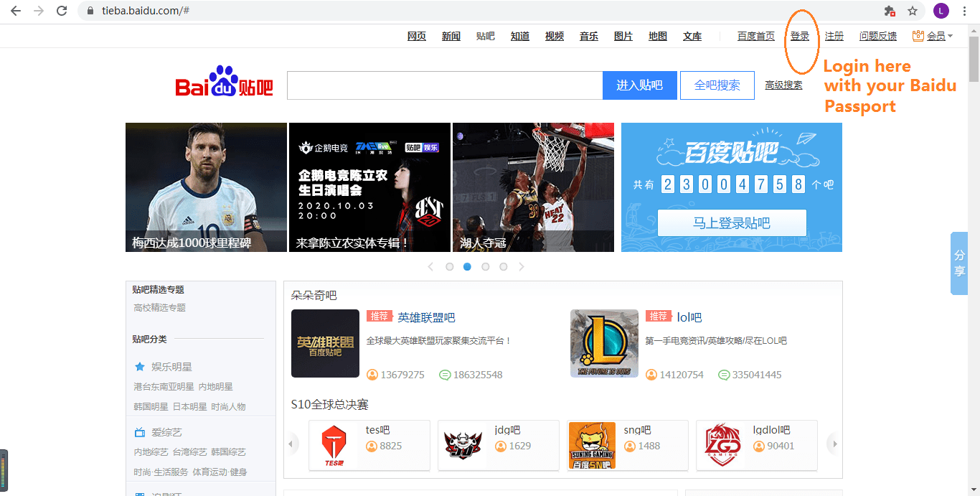This screenshot has width=980, height=496.
Task: Click 英雄联盟吧 member count icon
Action: click(372, 375)
